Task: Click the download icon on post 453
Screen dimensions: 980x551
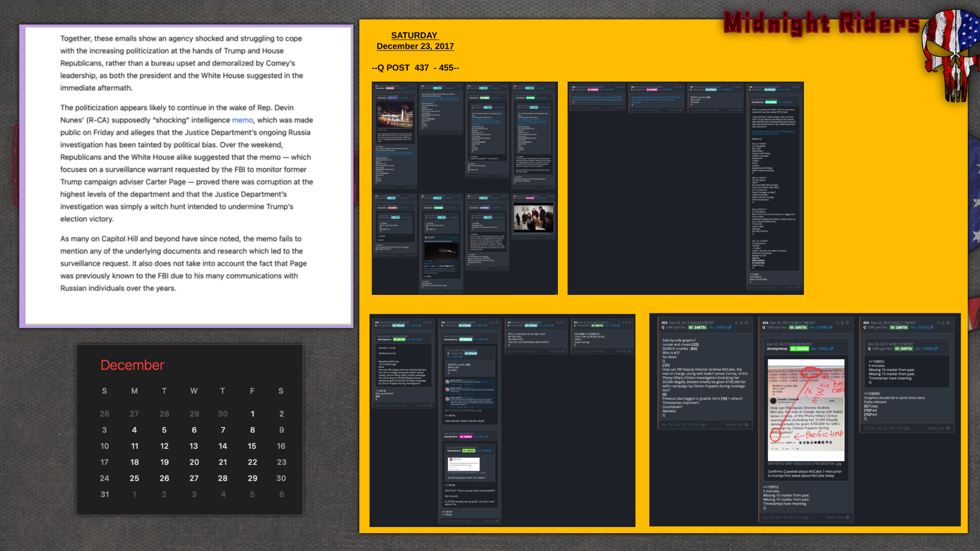Action: click(x=741, y=322)
